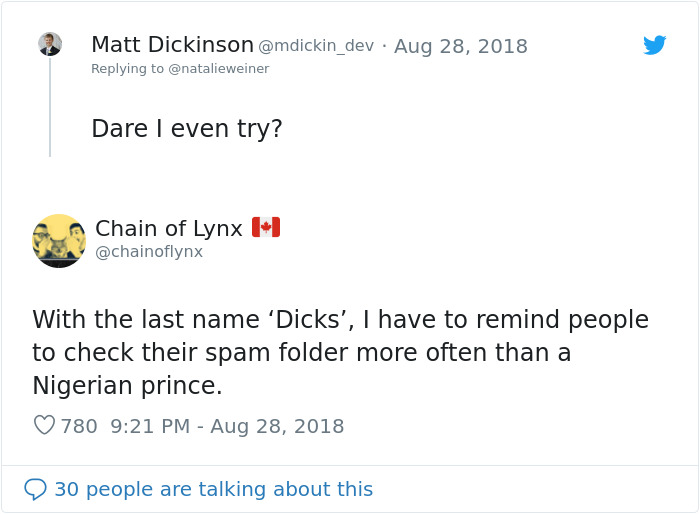Open the 9:21 PM - Aug 28, 2018 timestamp
This screenshot has width=700, height=514.
point(227,426)
